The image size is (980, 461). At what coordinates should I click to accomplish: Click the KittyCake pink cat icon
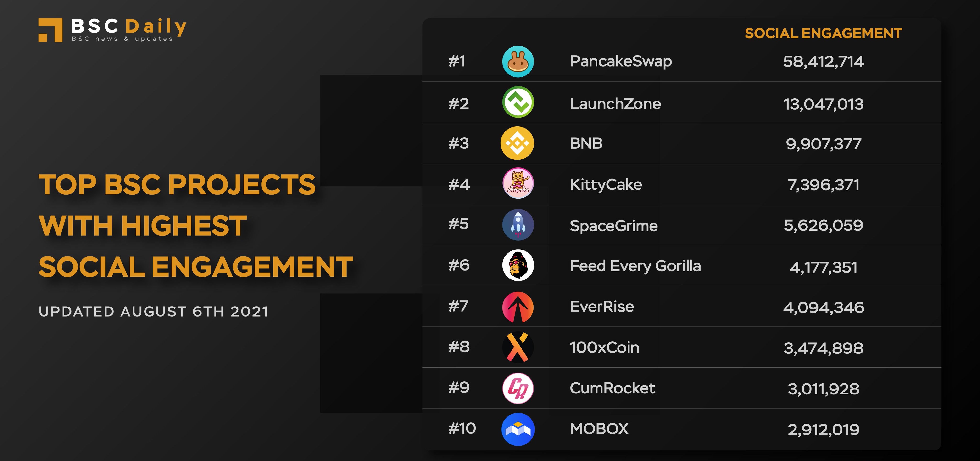pos(518,183)
